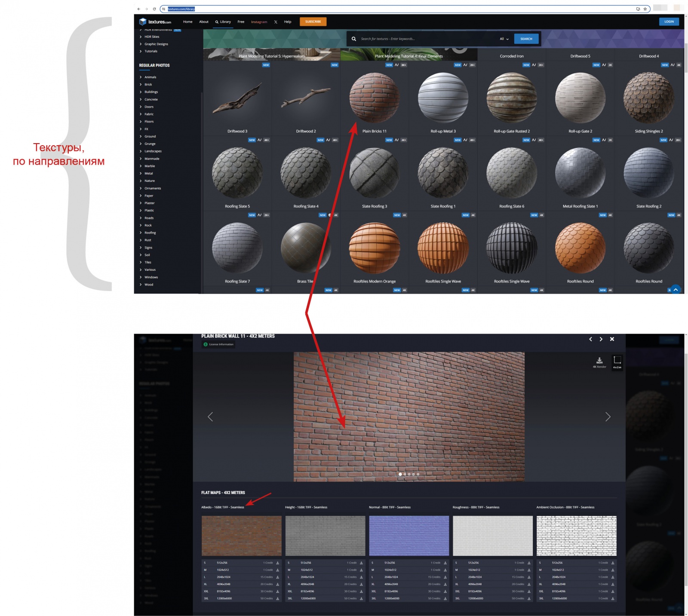Screen dimensions: 688x616
Task: Click the textures.com logo
Action: coord(155,21)
